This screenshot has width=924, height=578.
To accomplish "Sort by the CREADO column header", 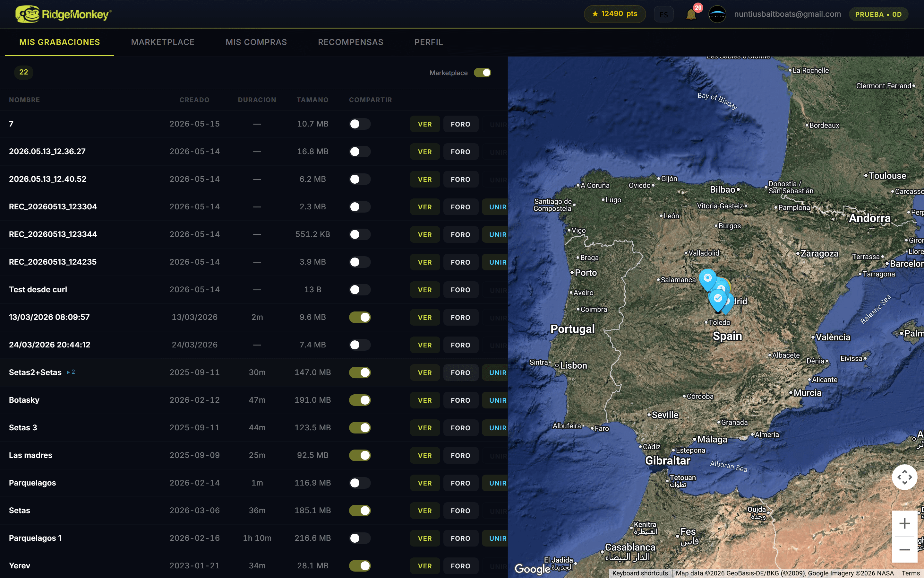I will (x=194, y=100).
